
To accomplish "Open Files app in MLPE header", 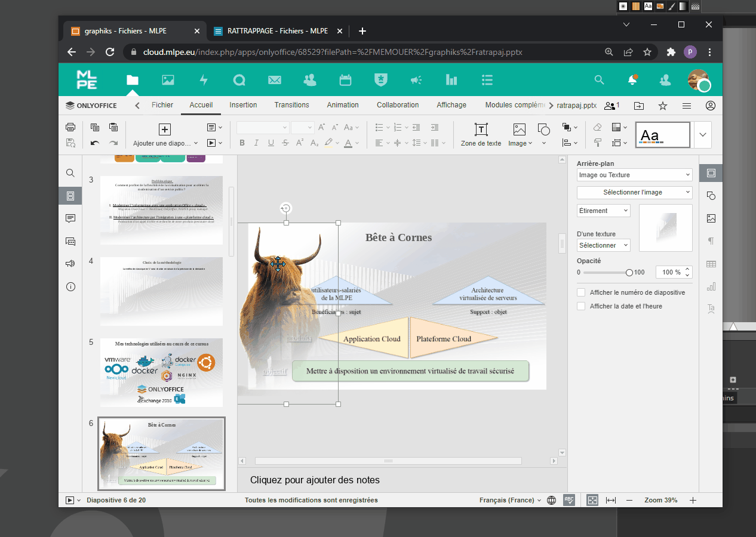I will point(133,80).
